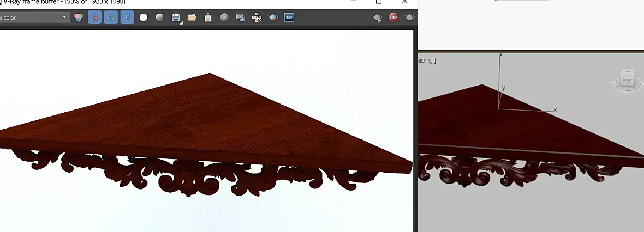
Task: Duplicate to 3ds Max frame buffer
Action: [240, 17]
